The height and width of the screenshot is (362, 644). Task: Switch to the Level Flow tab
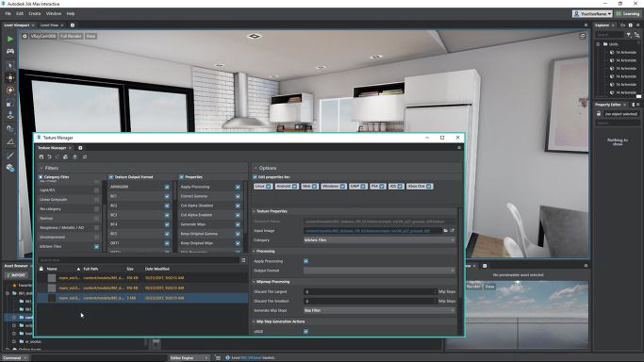click(49, 25)
